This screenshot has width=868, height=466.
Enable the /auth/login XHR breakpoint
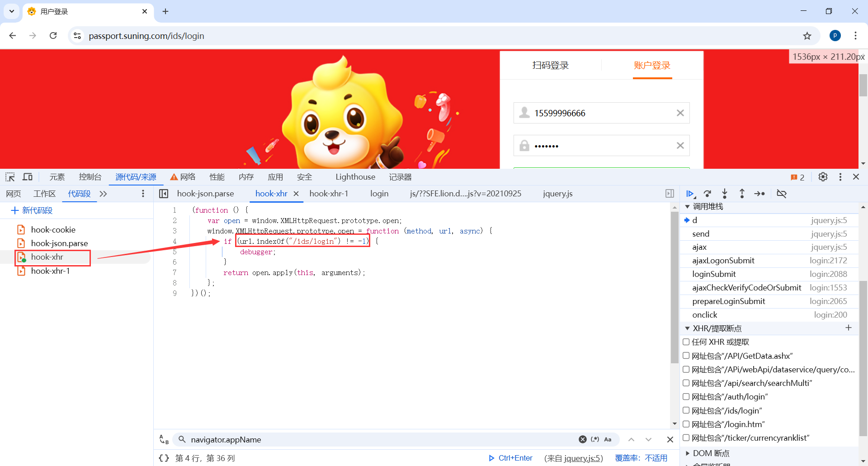pos(686,396)
